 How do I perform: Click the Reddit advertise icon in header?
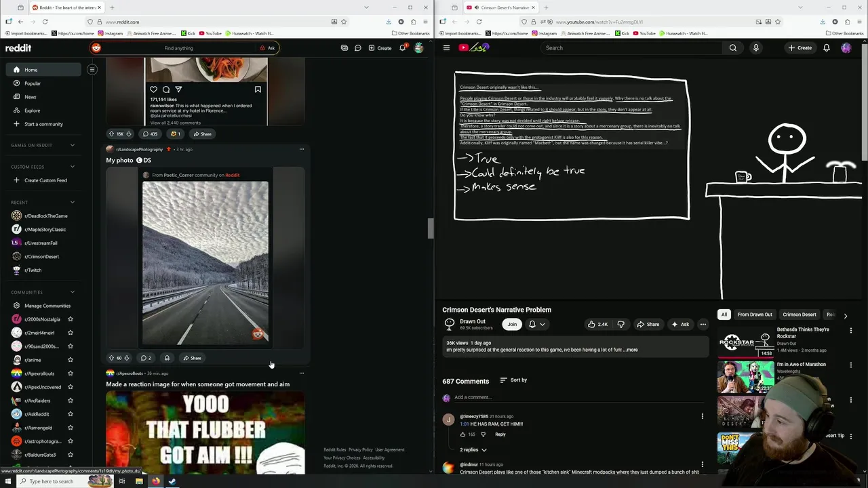point(344,48)
